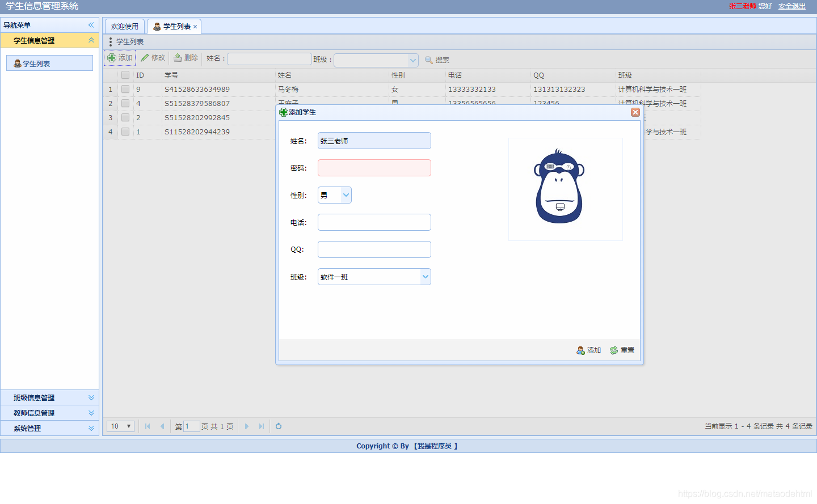Close the 学生列表 tab
The image size is (817, 504).
tap(195, 27)
